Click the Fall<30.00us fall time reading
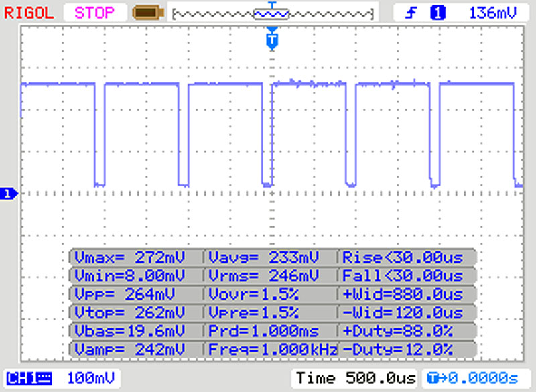The height and width of the screenshot is (392, 536). [403, 276]
